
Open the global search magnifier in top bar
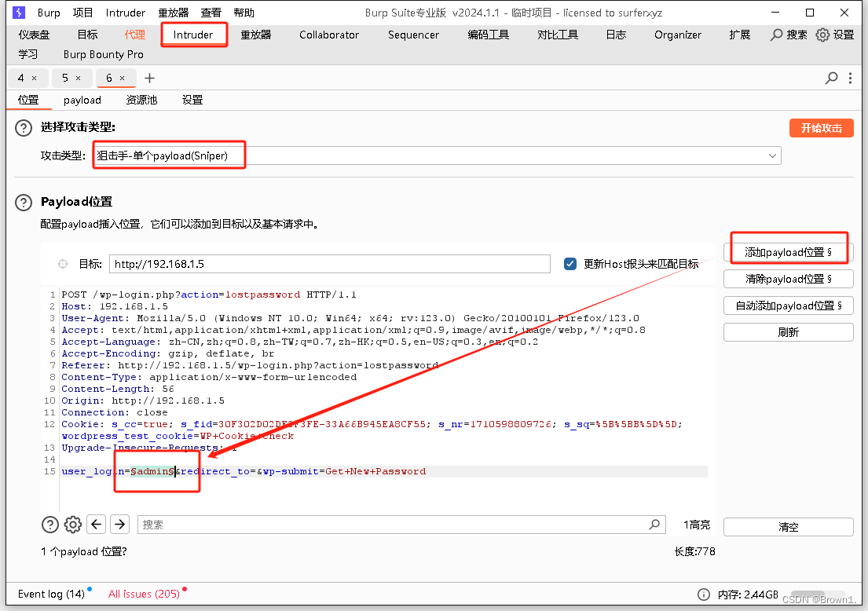coord(777,35)
